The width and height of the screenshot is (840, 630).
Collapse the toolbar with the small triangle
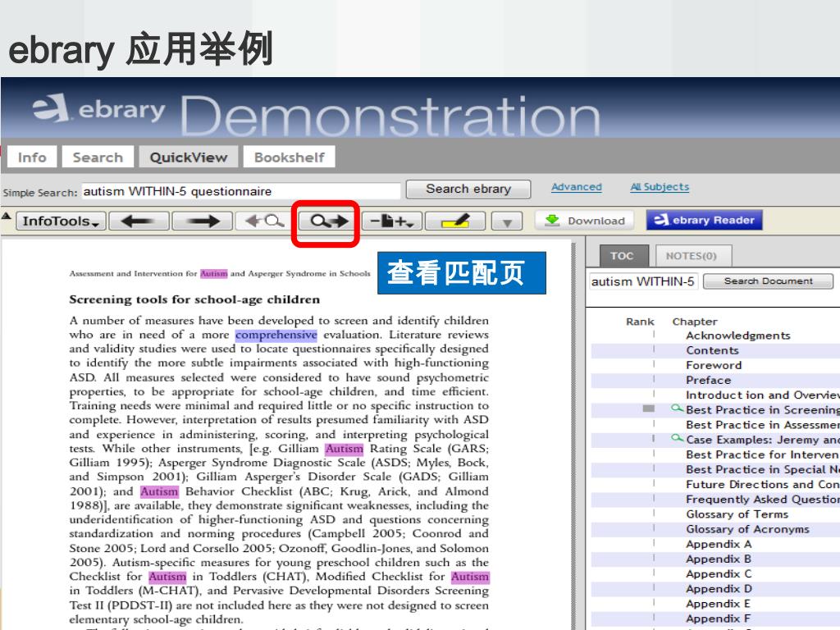[7, 216]
